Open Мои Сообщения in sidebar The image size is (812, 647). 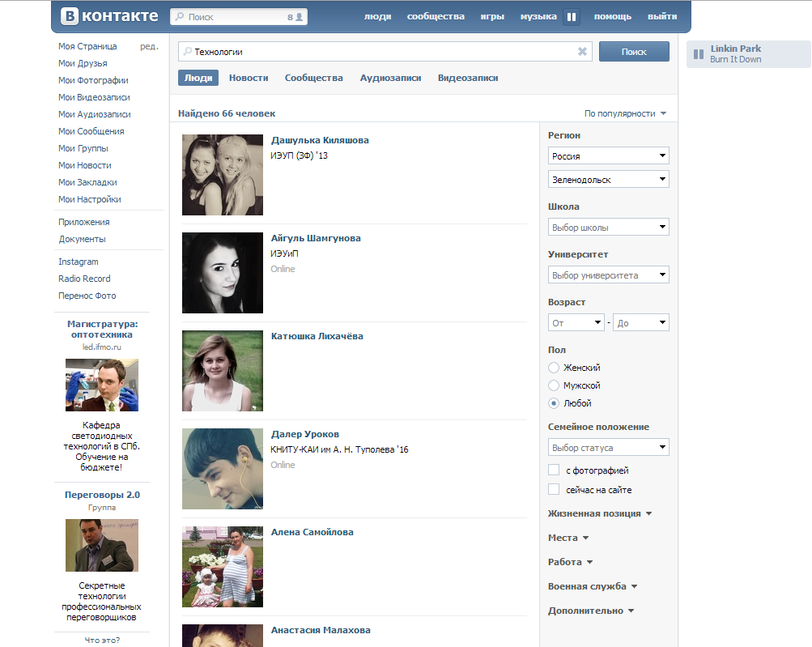[x=91, y=131]
